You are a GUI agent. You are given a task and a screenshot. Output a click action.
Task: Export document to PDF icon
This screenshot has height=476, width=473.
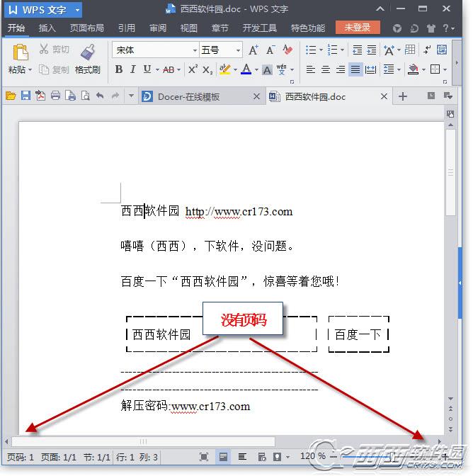point(40,96)
